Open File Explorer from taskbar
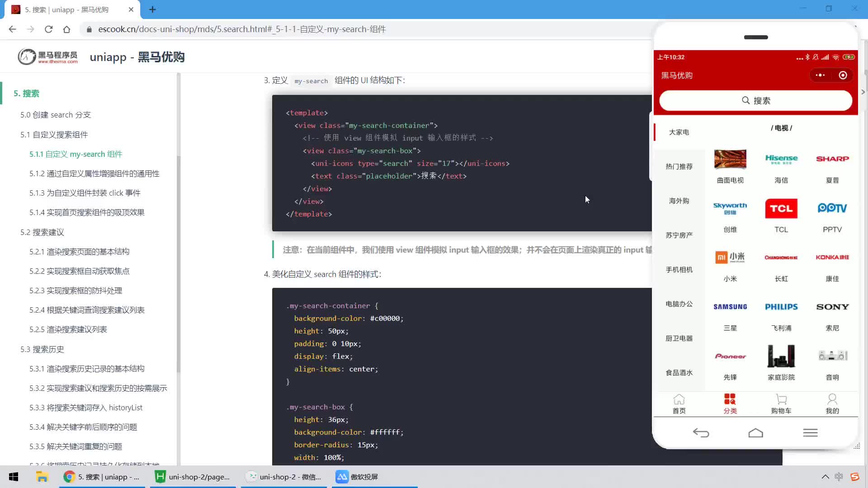 click(x=42, y=477)
